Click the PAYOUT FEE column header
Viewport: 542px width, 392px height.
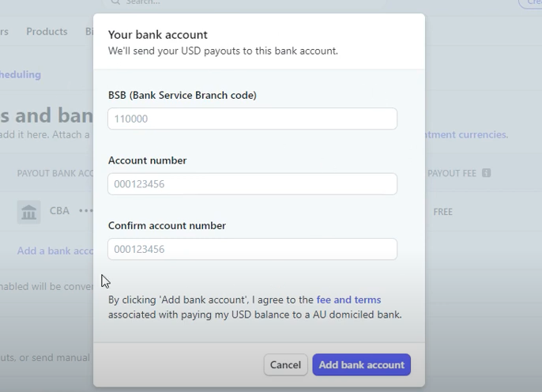453,172
